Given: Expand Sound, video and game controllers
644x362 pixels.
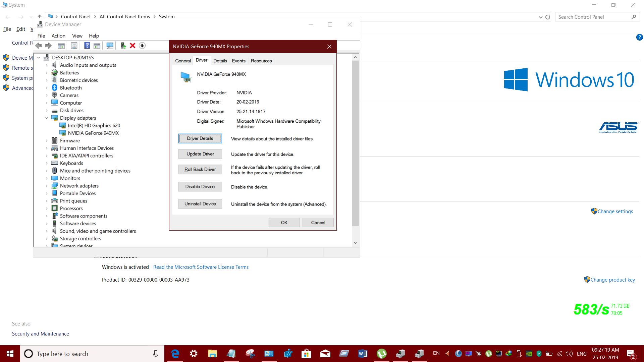Looking at the screenshot, I should [47, 231].
